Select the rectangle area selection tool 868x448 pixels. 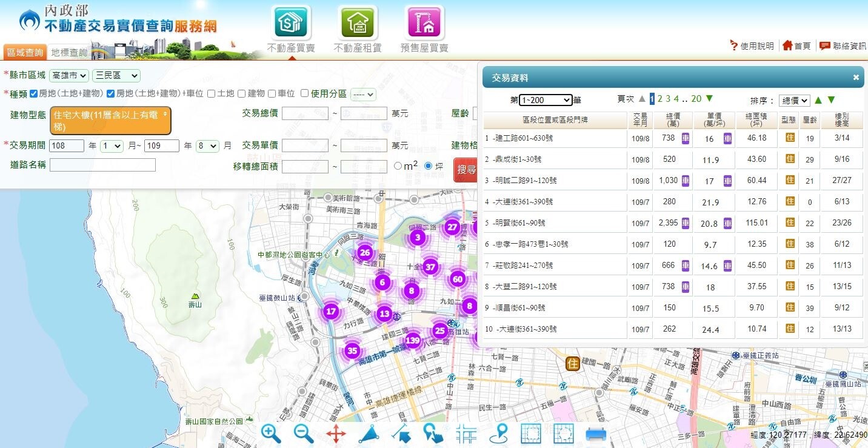(x=531, y=433)
